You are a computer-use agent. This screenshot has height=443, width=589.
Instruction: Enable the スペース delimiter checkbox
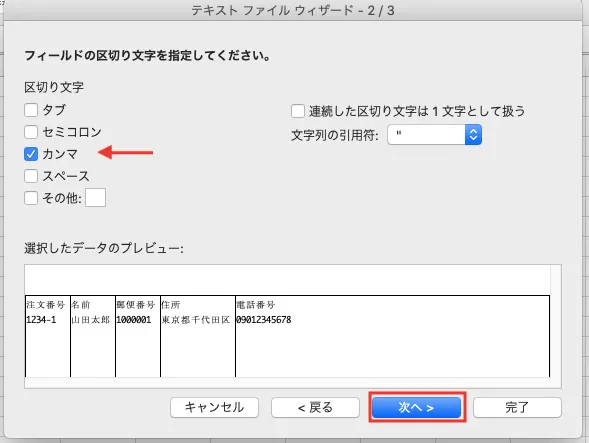[31, 175]
